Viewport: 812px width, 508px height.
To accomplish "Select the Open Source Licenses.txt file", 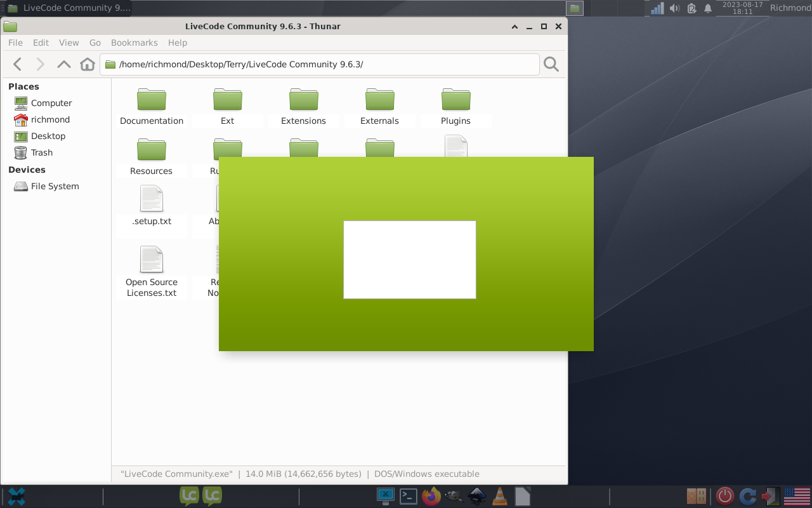I will pos(152,272).
